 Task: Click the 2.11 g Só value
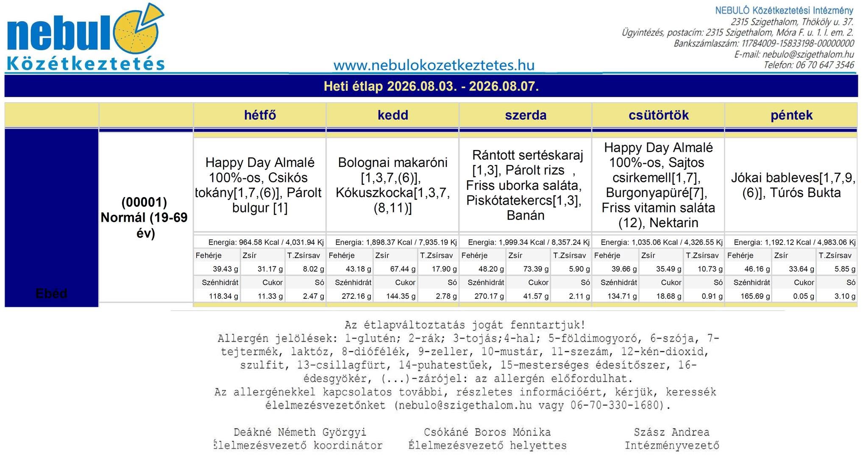click(579, 296)
